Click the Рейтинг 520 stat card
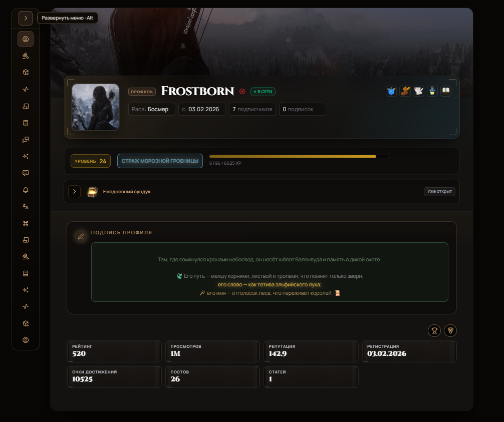Screen dimensions: 504x422 tap(114, 351)
